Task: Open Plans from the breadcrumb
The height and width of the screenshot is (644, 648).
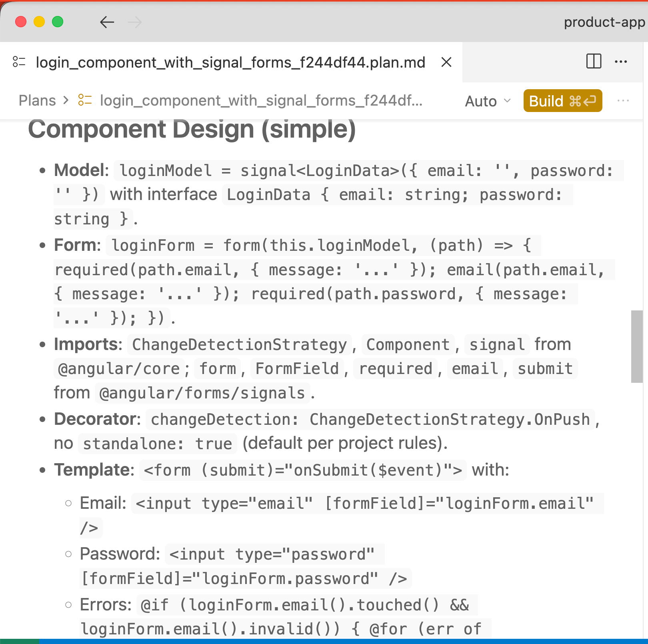Action: click(x=37, y=100)
